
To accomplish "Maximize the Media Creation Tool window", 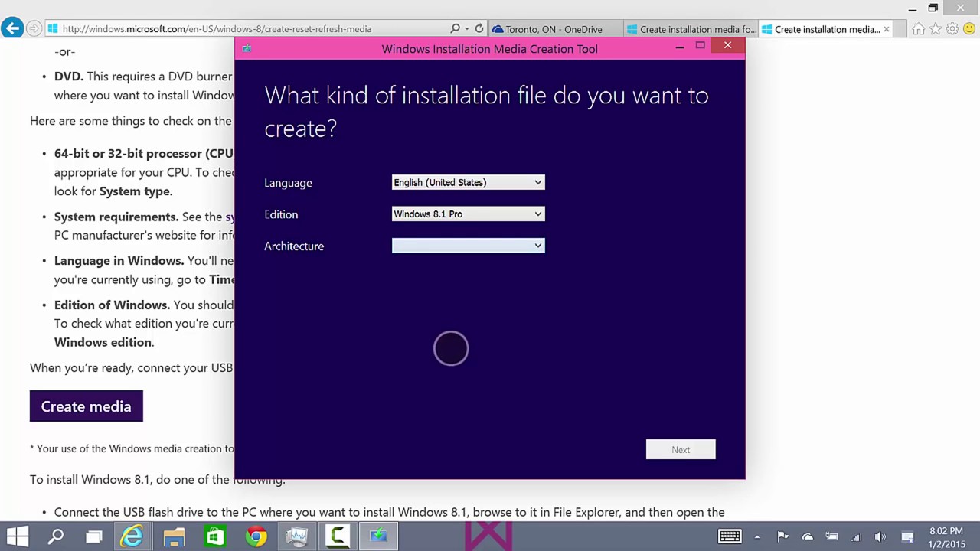I will [x=700, y=46].
